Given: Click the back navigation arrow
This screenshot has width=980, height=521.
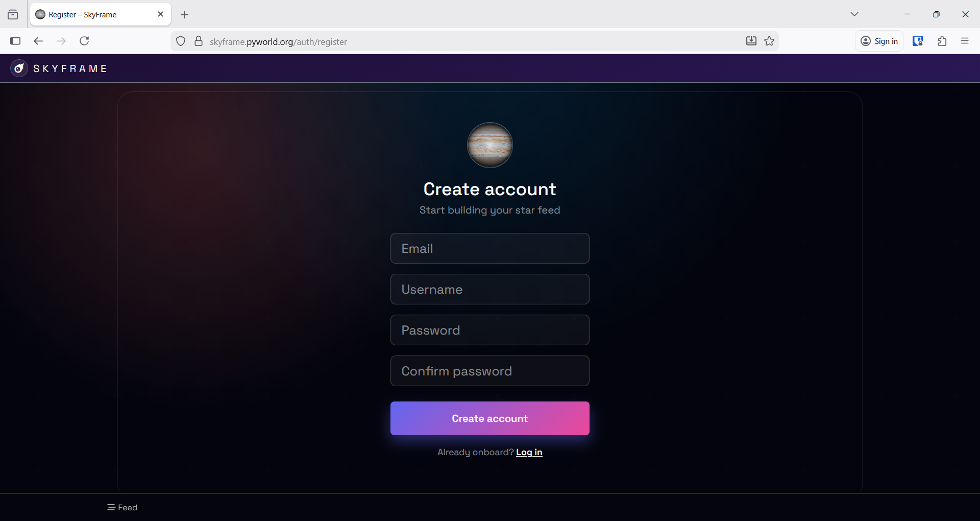Looking at the screenshot, I should (x=38, y=41).
